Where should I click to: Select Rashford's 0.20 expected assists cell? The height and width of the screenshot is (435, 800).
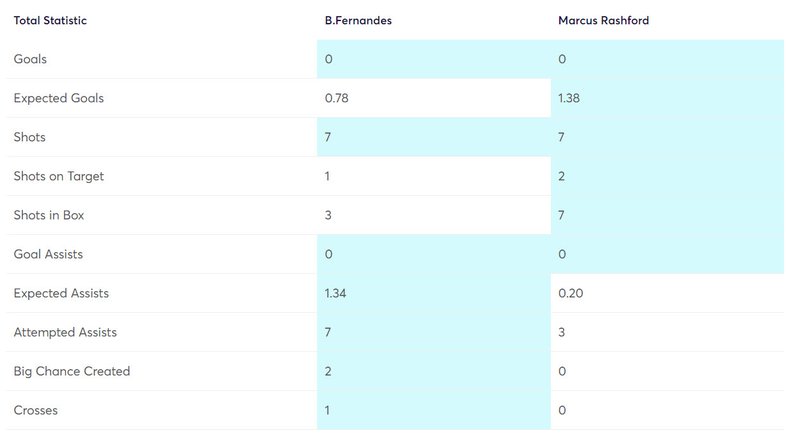click(x=667, y=293)
